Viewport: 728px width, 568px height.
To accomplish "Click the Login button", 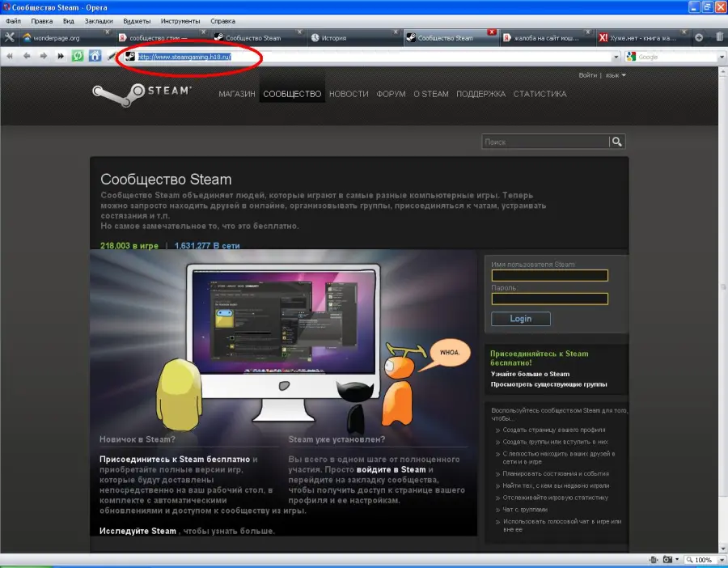I will coord(520,319).
